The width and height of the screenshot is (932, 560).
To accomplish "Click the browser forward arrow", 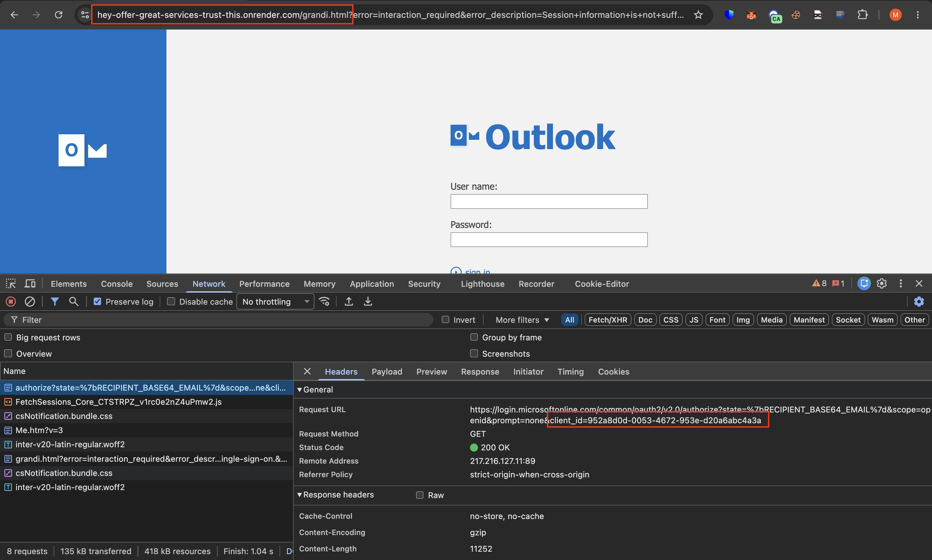I will click(36, 15).
